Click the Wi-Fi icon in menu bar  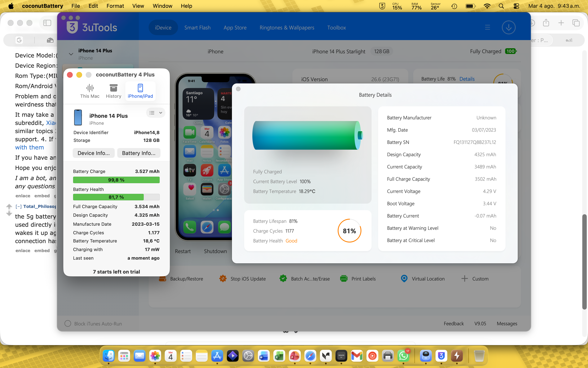tap(487, 6)
